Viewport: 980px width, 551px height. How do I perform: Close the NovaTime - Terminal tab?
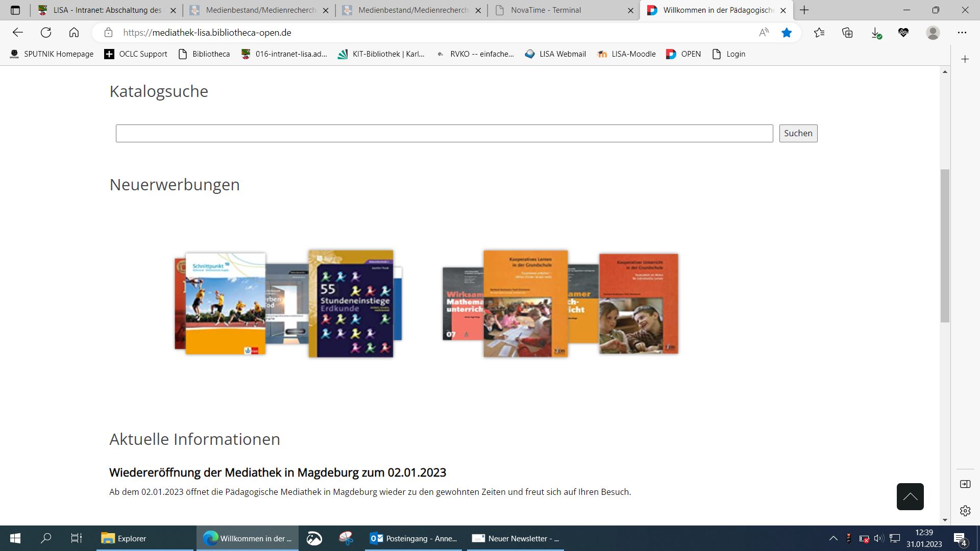631,10
